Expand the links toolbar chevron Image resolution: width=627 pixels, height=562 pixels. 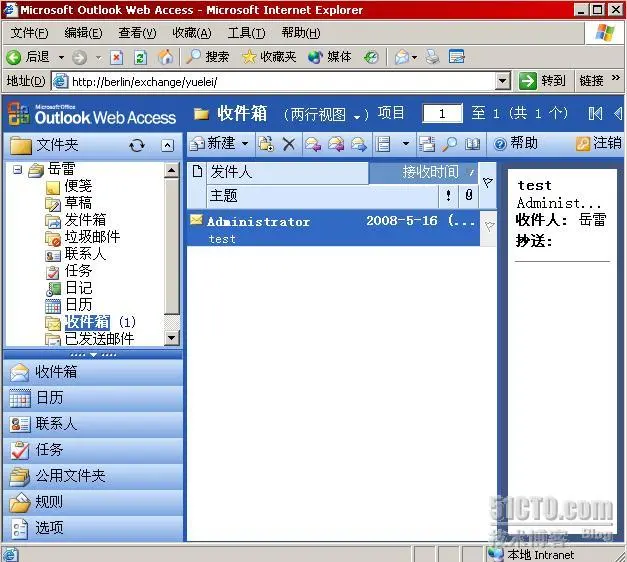point(615,78)
